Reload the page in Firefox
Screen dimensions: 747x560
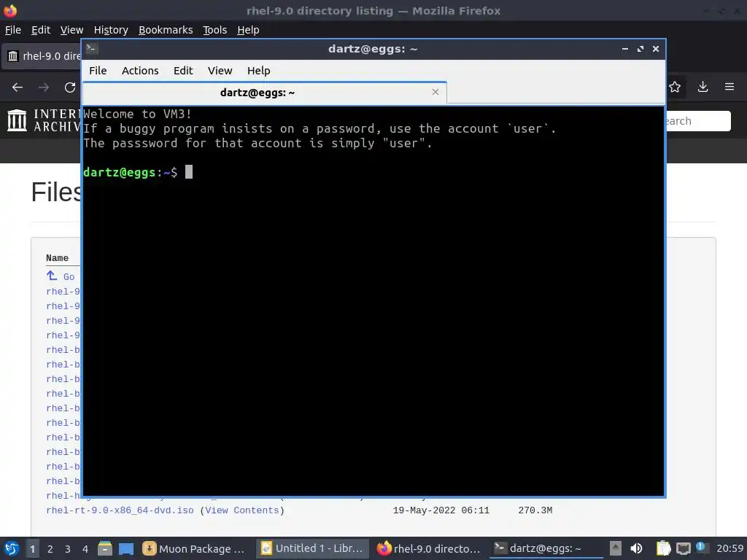tap(70, 87)
